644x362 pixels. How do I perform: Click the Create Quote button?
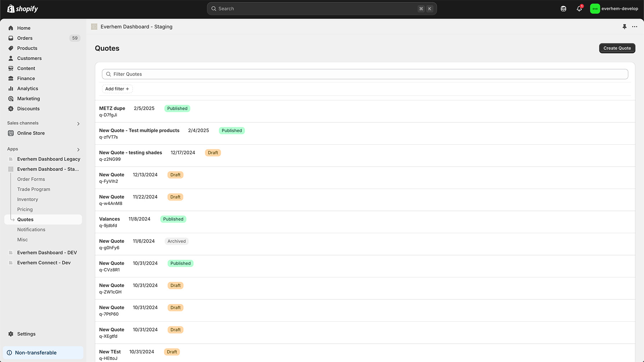(x=617, y=48)
